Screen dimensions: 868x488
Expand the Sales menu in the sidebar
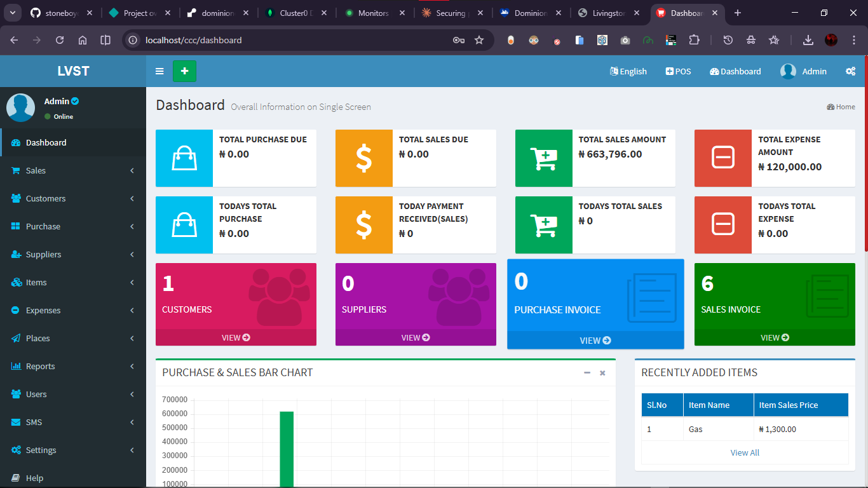(x=36, y=170)
